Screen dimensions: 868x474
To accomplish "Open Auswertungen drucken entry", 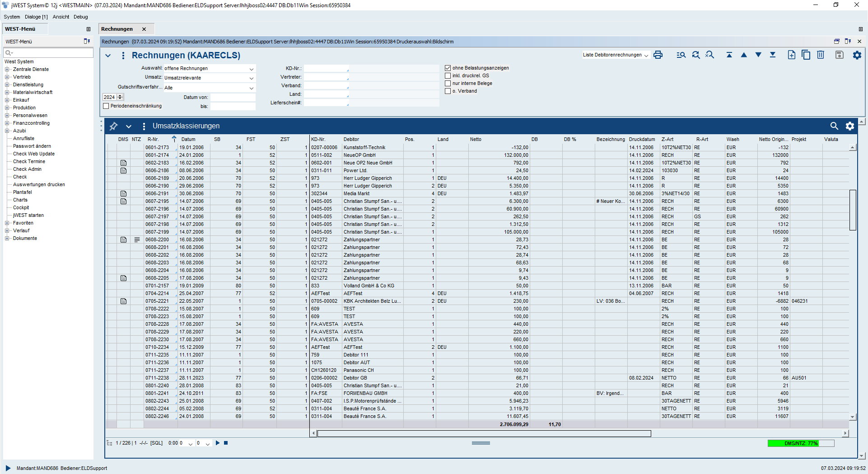I will tap(39, 184).
